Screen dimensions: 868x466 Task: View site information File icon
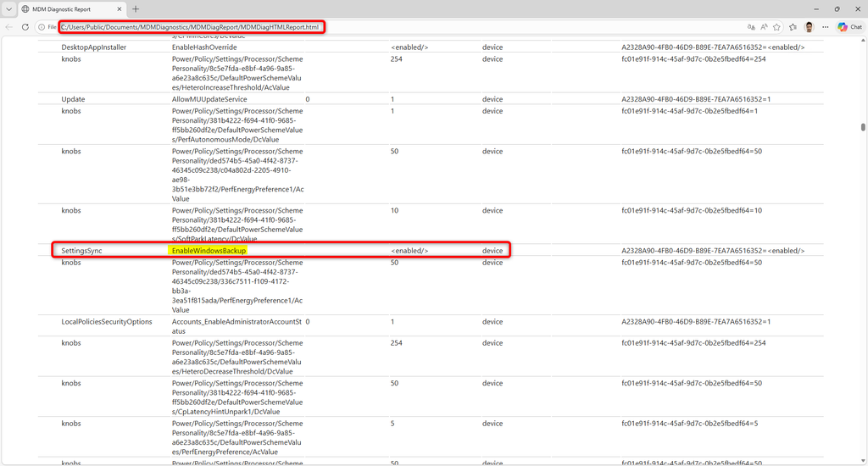[x=47, y=26]
